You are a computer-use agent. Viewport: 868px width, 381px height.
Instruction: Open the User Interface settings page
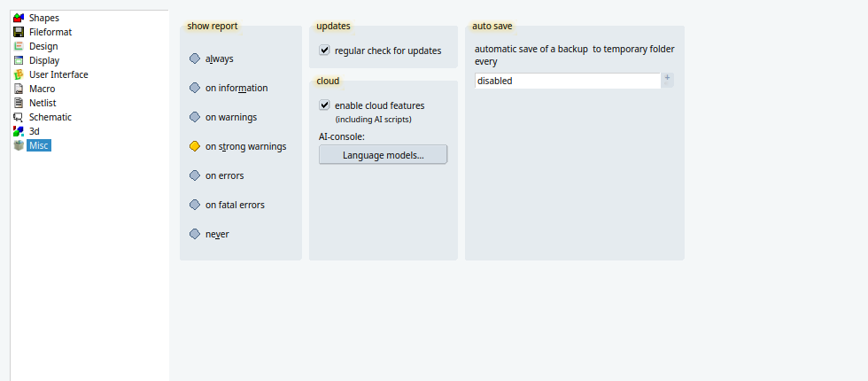pyautogui.click(x=58, y=74)
